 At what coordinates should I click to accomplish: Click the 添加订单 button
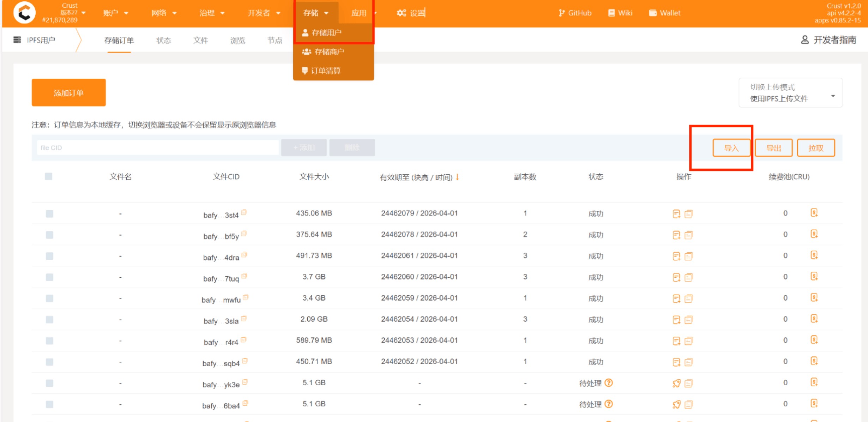pyautogui.click(x=68, y=93)
